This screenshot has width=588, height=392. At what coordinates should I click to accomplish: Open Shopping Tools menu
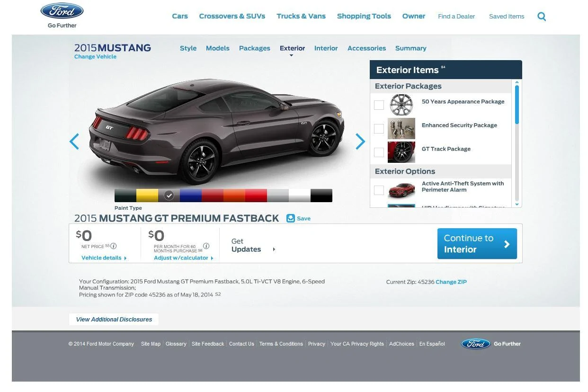364,16
